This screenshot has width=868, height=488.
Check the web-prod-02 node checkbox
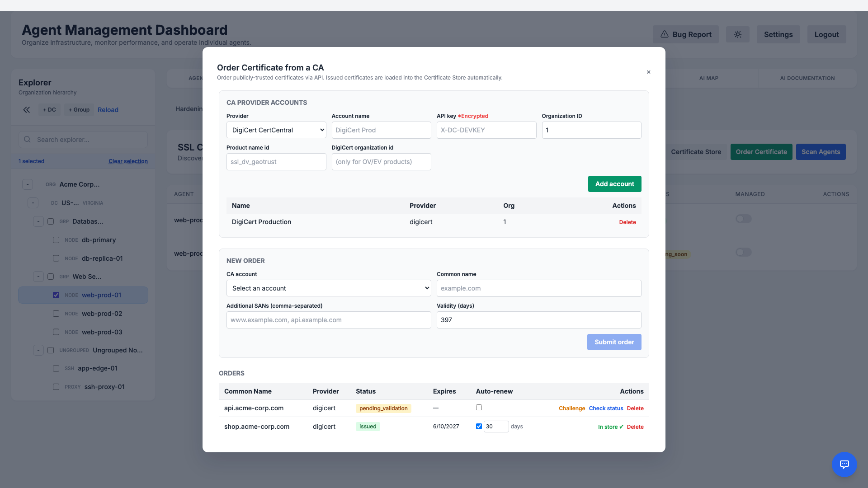coord(56,314)
